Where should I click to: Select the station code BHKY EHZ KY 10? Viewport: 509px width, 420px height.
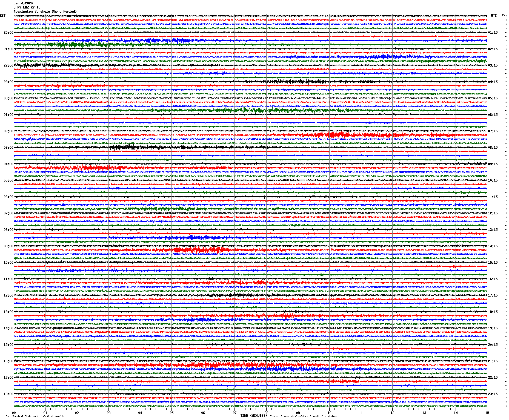click(x=27, y=7)
